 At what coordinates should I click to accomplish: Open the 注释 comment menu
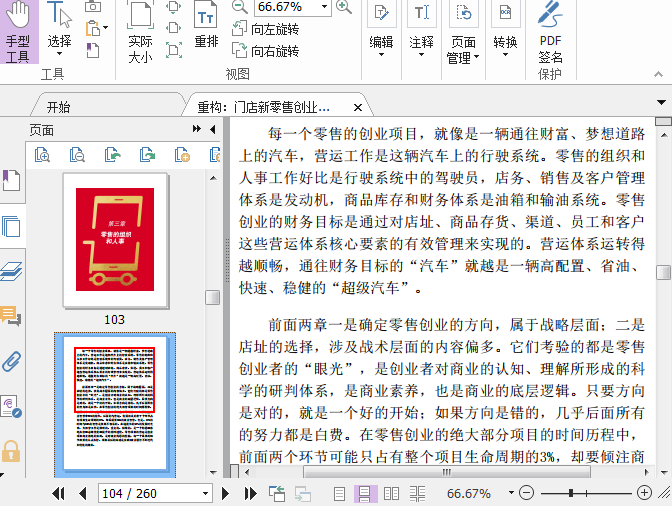point(421,29)
